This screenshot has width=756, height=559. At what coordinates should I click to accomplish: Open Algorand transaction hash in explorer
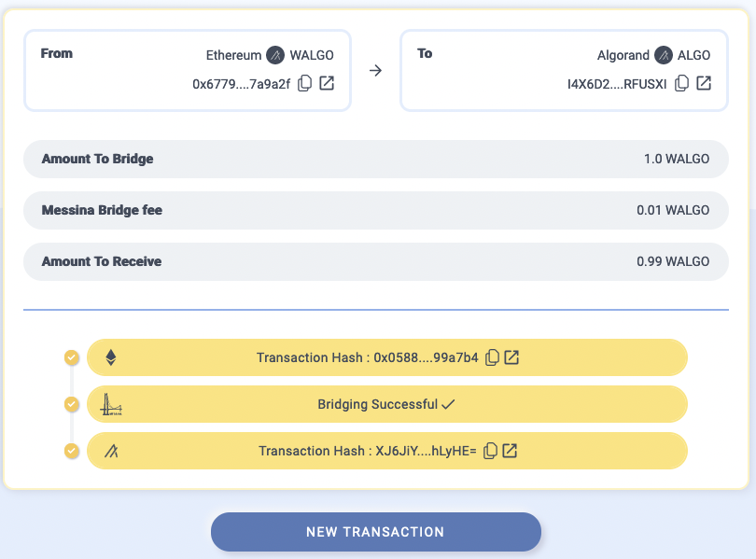(x=510, y=451)
